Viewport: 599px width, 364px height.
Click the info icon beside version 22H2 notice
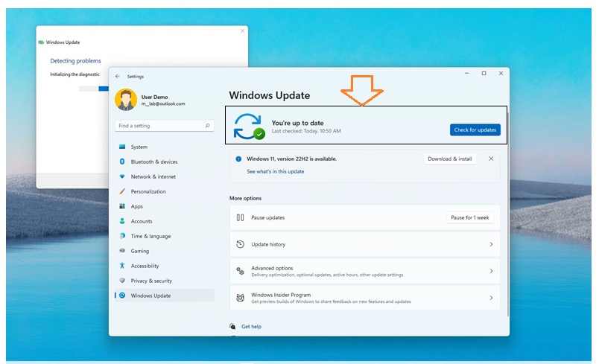tap(238, 159)
